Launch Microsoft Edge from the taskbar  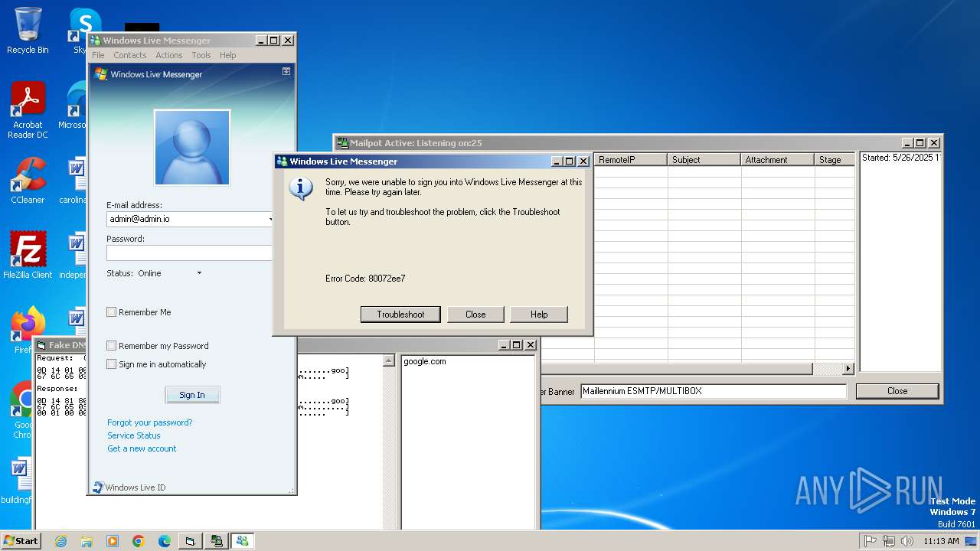point(165,541)
